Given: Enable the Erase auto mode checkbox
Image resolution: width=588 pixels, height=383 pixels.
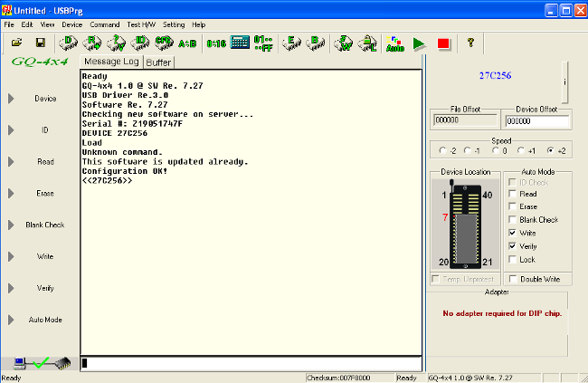Looking at the screenshot, I should [x=512, y=206].
